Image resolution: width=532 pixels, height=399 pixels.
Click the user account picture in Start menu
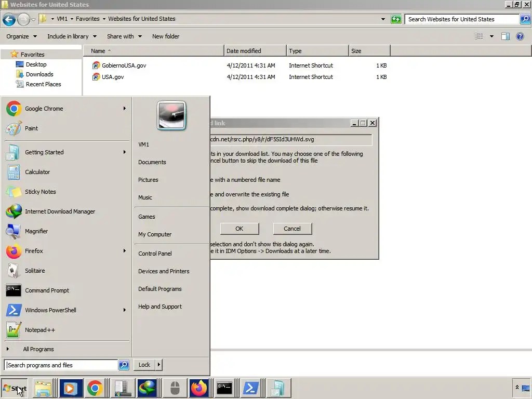click(171, 116)
